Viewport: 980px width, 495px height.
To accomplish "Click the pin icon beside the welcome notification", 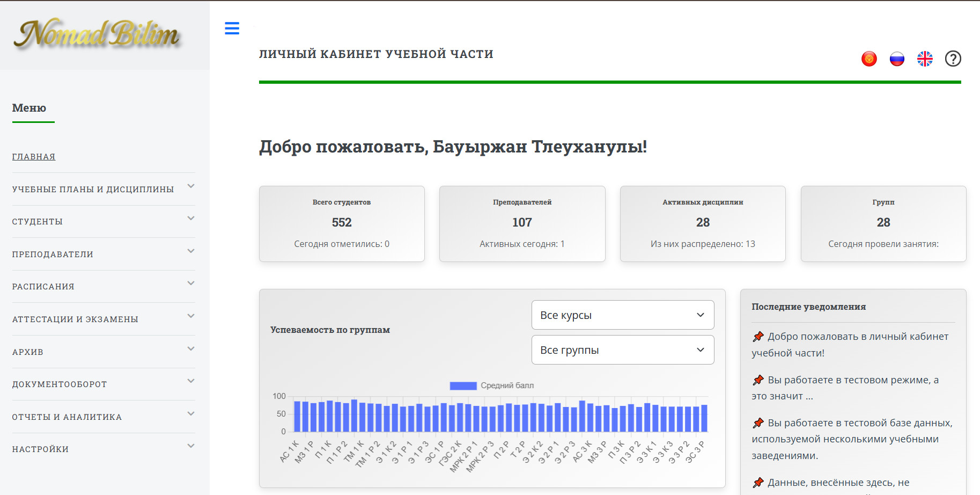I will 758,337.
